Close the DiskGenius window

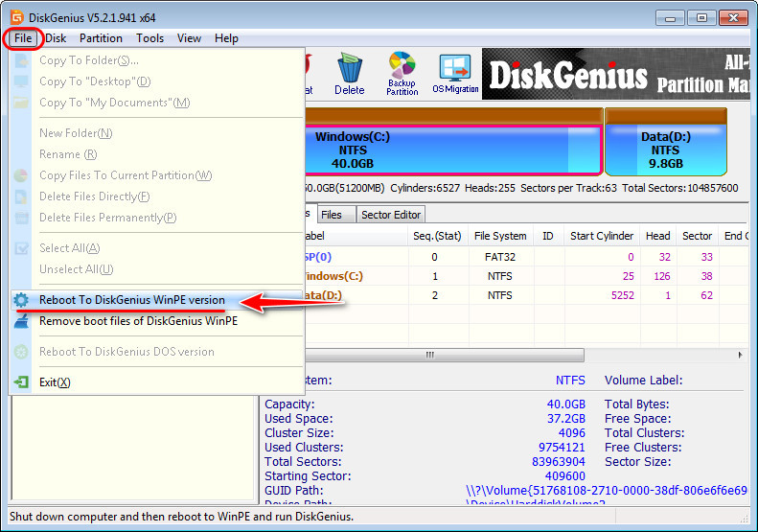(733, 18)
